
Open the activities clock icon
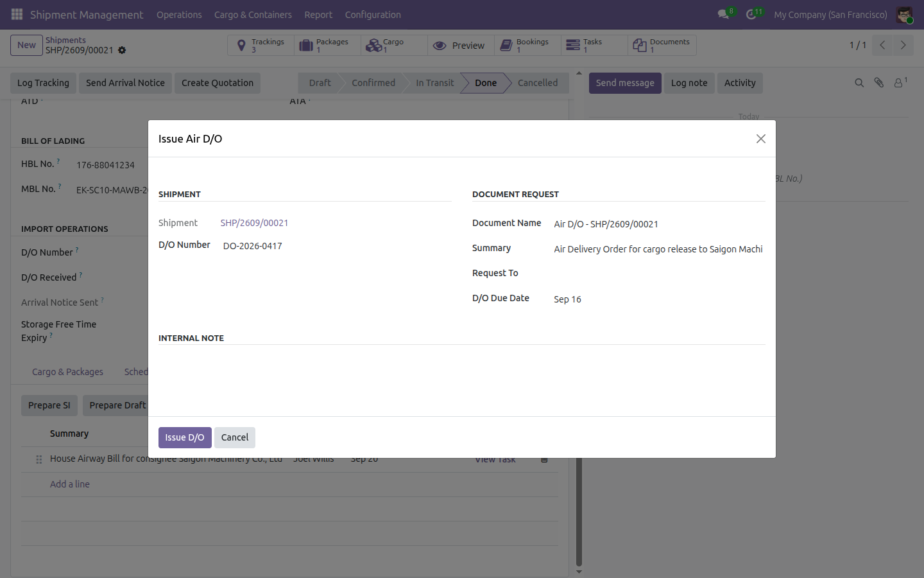point(751,14)
